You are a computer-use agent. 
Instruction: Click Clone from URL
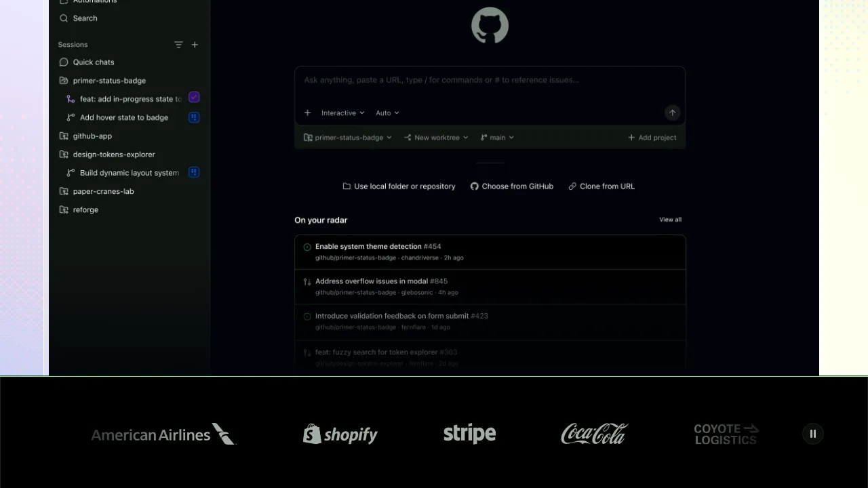pos(601,186)
